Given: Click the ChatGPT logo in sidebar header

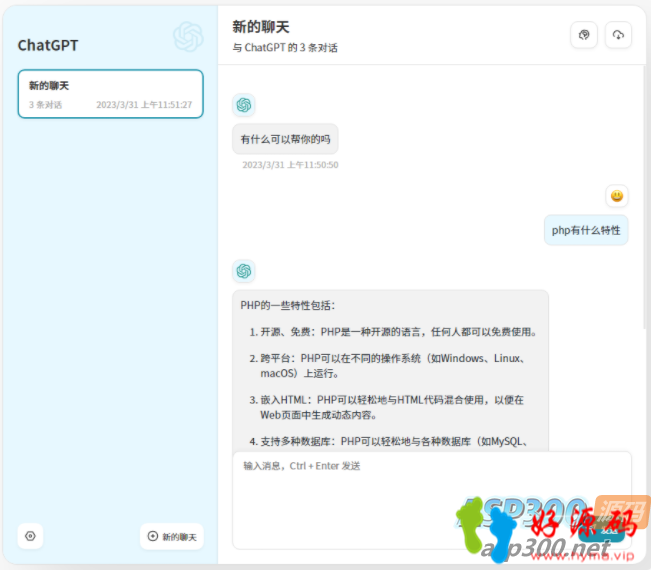Looking at the screenshot, I should (188, 37).
